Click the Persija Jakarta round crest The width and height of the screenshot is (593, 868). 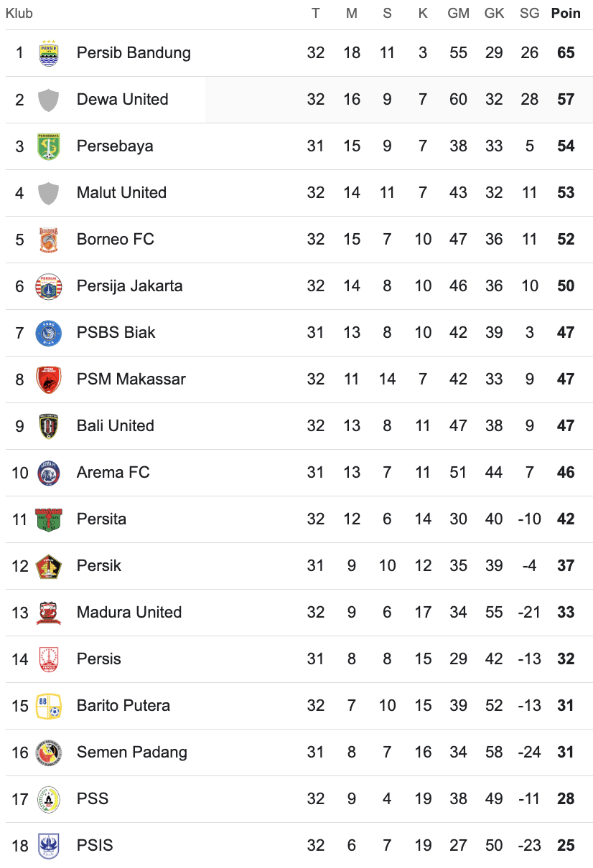tap(49, 286)
